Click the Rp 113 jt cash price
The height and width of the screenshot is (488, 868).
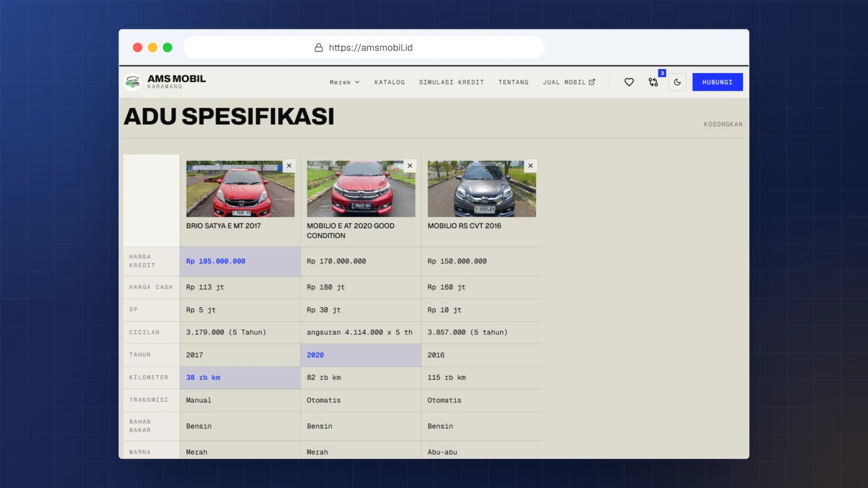pos(205,287)
